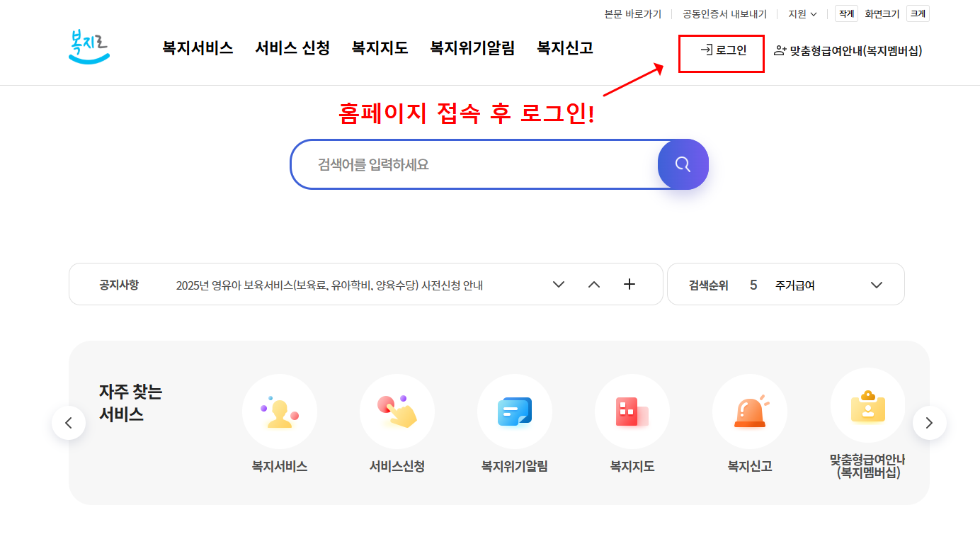Open the 서비스신청 icon in frequently used services

coord(397,411)
